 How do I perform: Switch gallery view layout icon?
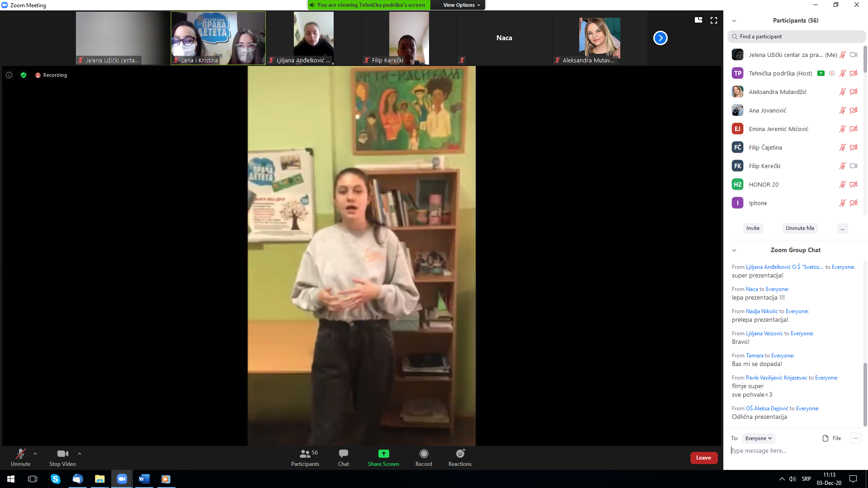click(x=698, y=20)
